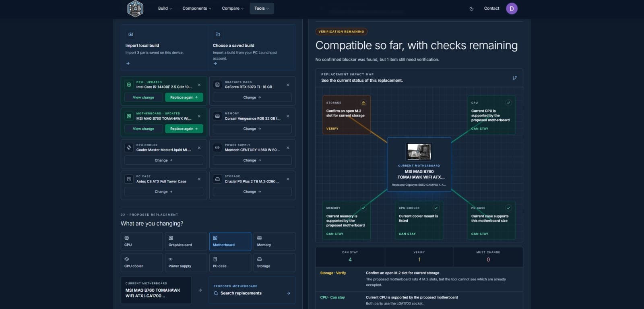Select PC case as the part to change
This screenshot has width=644, height=309.
(x=230, y=263)
